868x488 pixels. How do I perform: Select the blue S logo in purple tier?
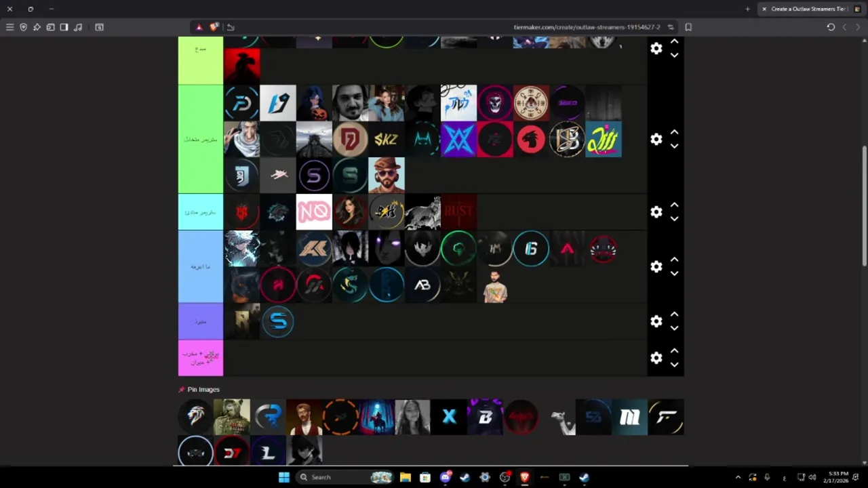tap(278, 321)
